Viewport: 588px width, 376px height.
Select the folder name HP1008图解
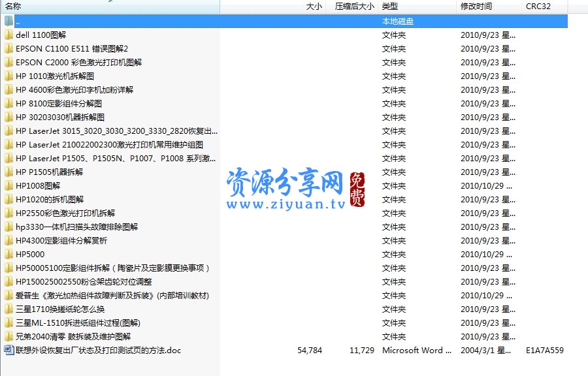38,186
